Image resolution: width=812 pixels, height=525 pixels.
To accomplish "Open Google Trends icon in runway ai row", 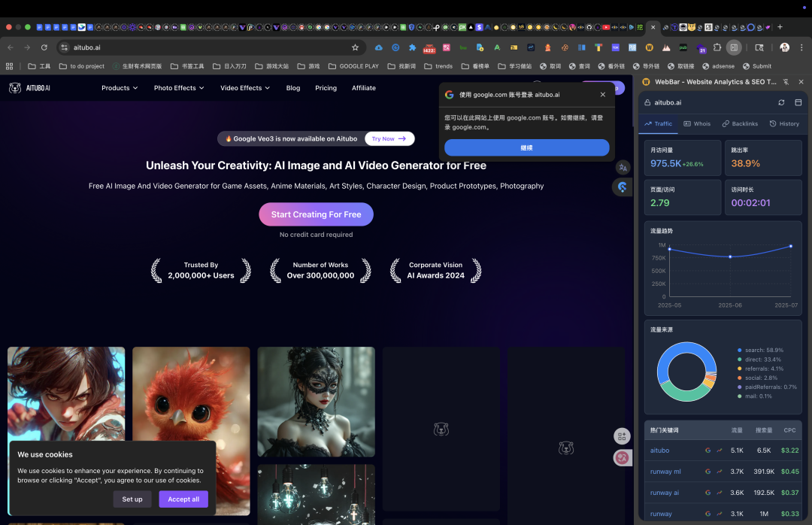I will click(x=720, y=493).
